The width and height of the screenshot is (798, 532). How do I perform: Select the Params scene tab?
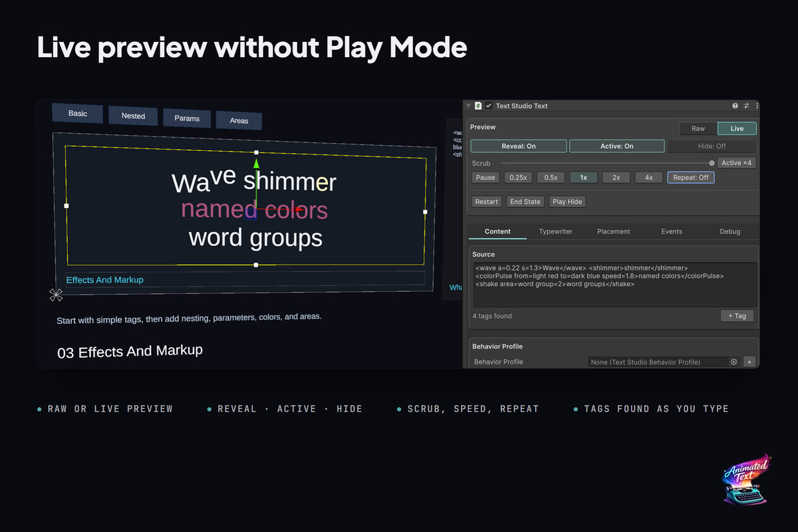(x=187, y=118)
